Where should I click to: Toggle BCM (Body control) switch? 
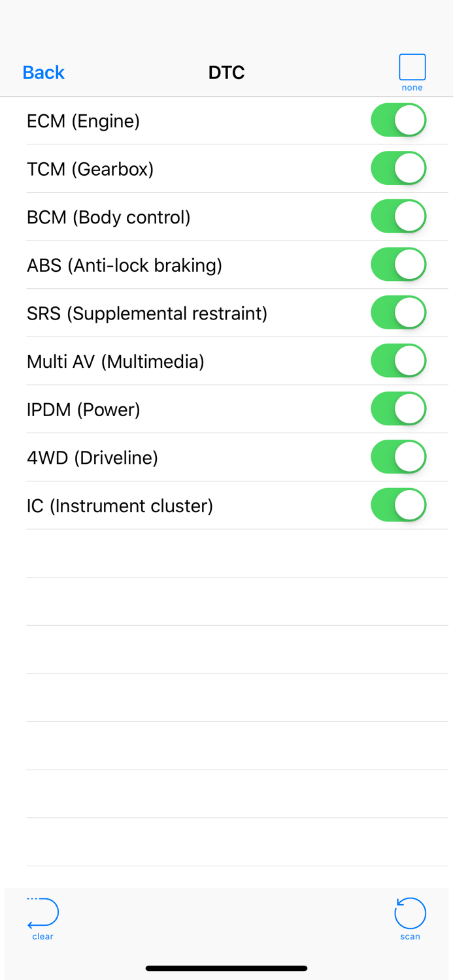click(398, 217)
